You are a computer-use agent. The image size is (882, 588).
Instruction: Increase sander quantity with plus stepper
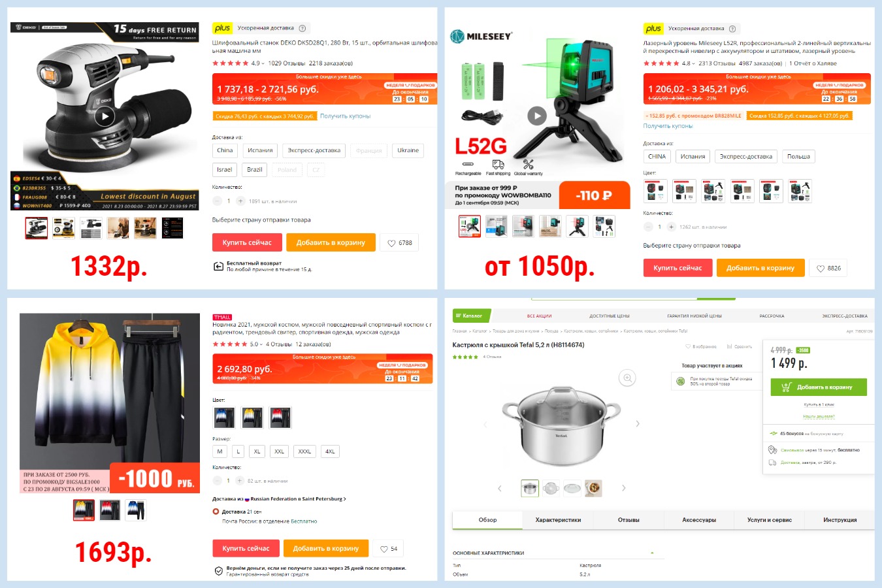[x=240, y=201]
